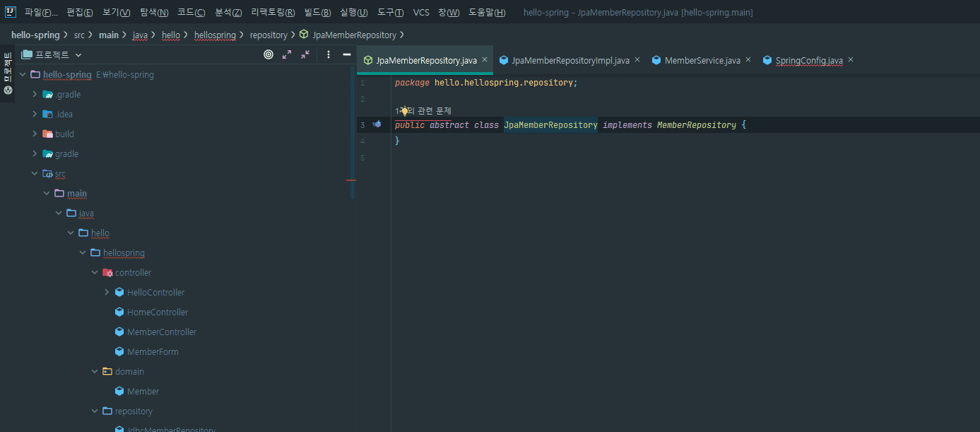Image resolution: width=980 pixels, height=432 pixels.
Task: Open project panel options three-dot menu
Action: coord(329,54)
